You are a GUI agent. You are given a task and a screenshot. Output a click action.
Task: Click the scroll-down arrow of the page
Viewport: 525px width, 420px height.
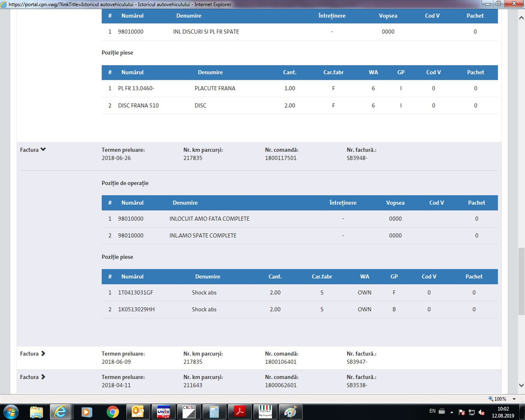(521, 385)
